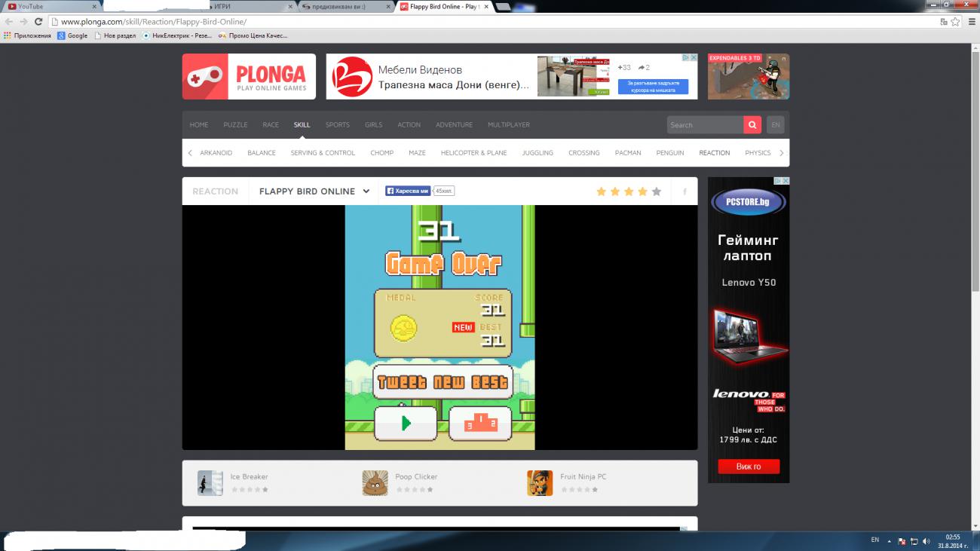Click the Ice Breaker title link
Image resolution: width=980 pixels, height=551 pixels.
pos(250,477)
